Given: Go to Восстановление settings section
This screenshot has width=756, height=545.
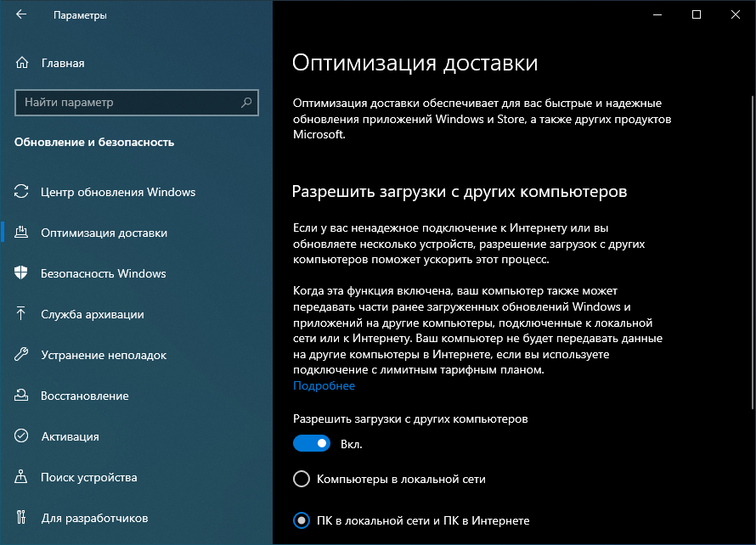Looking at the screenshot, I should point(84,396).
